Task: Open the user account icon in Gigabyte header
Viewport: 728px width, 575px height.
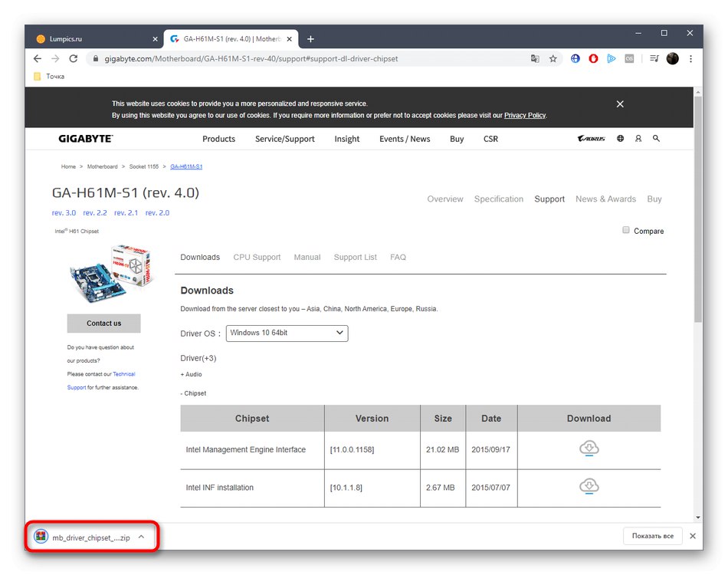Action: (x=638, y=139)
